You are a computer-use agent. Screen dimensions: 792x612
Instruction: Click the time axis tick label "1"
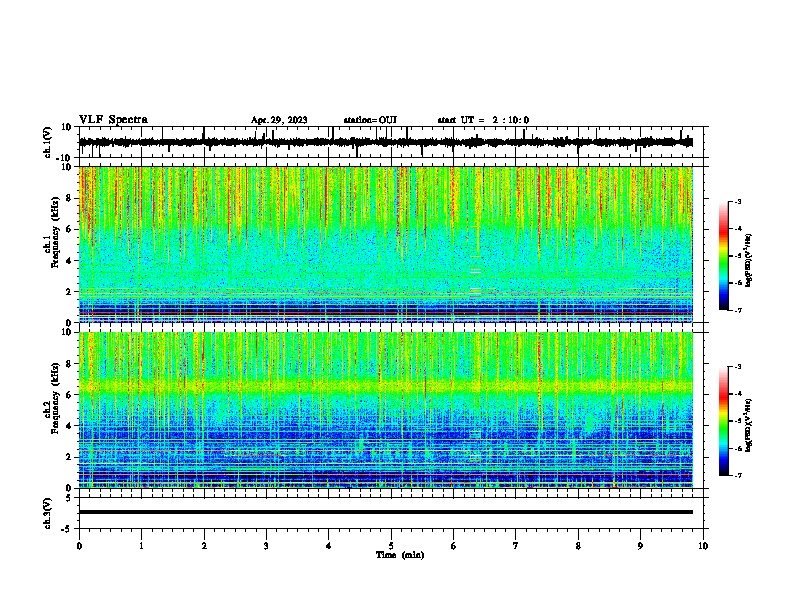[141, 546]
